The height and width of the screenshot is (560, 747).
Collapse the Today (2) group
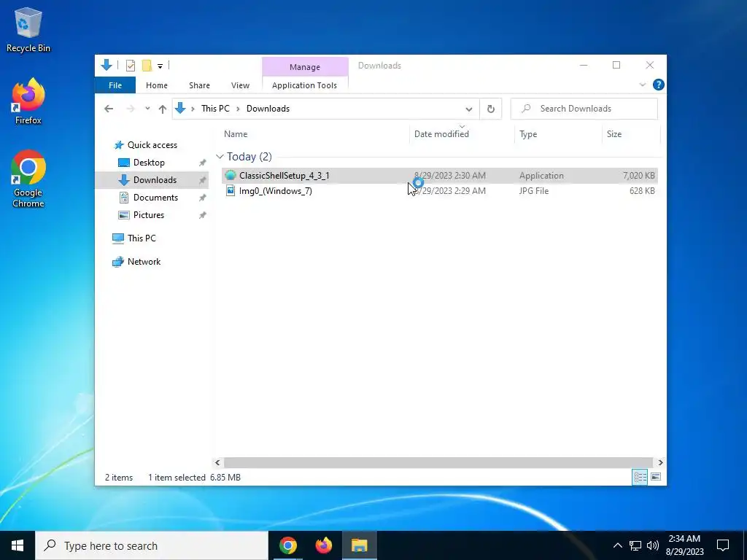[x=220, y=157]
